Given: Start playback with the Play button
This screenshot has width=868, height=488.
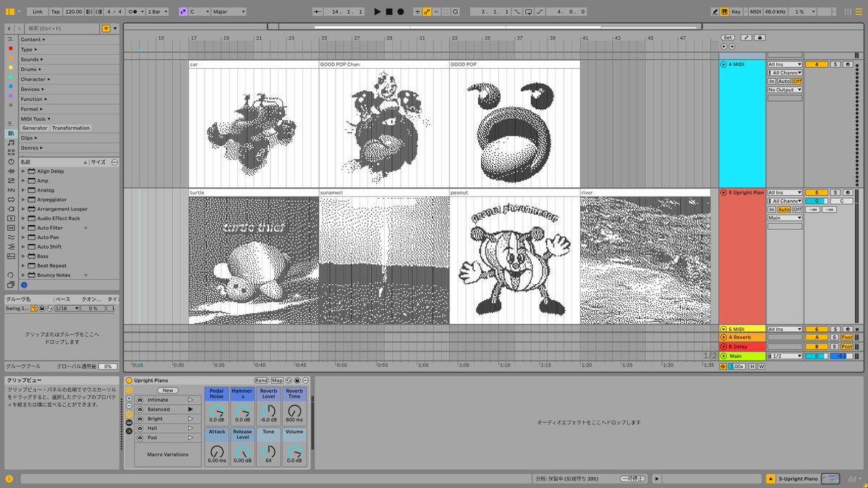Looking at the screenshot, I should pos(377,12).
